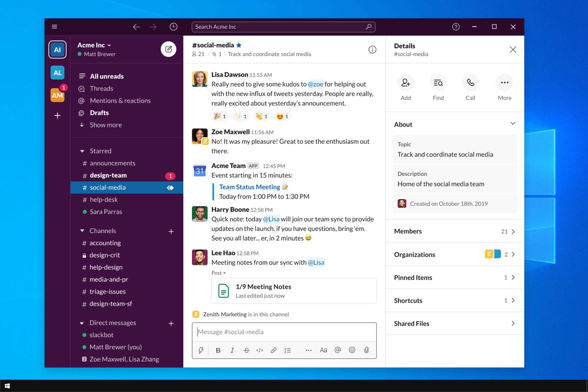Attach a file with paperclip
This screenshot has height=392, width=588.
tap(366, 350)
